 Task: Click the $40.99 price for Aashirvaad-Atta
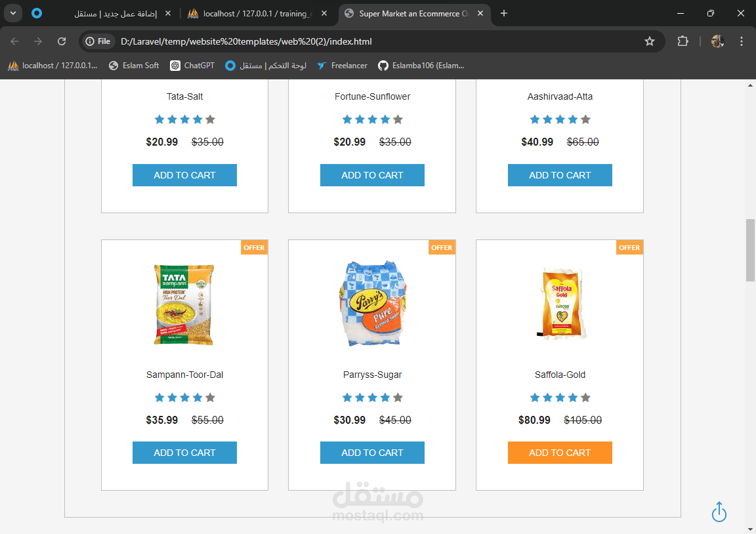click(x=537, y=142)
